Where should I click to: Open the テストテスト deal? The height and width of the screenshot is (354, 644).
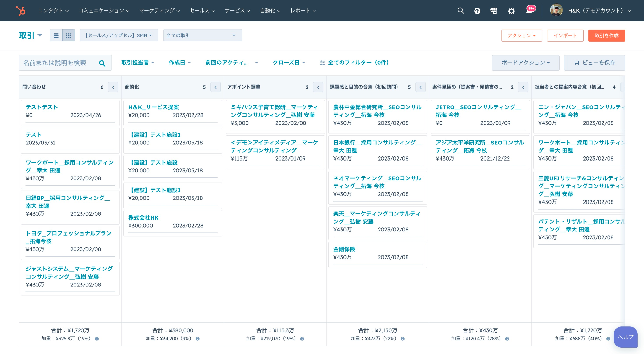click(x=42, y=107)
